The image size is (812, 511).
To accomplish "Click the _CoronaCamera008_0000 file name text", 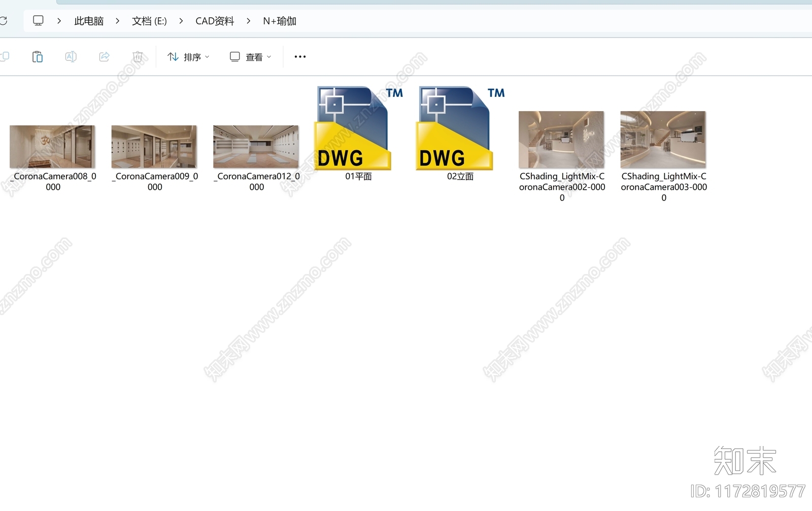I will [53, 182].
